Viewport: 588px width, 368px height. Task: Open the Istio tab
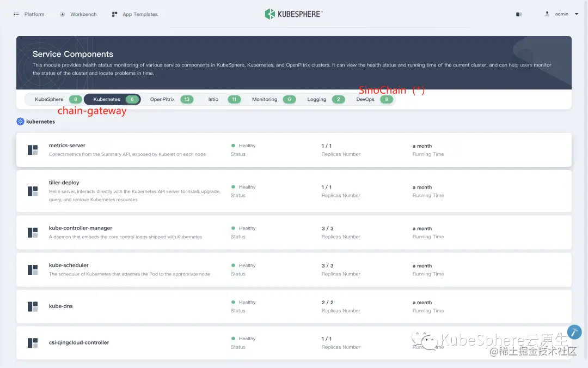(x=224, y=100)
